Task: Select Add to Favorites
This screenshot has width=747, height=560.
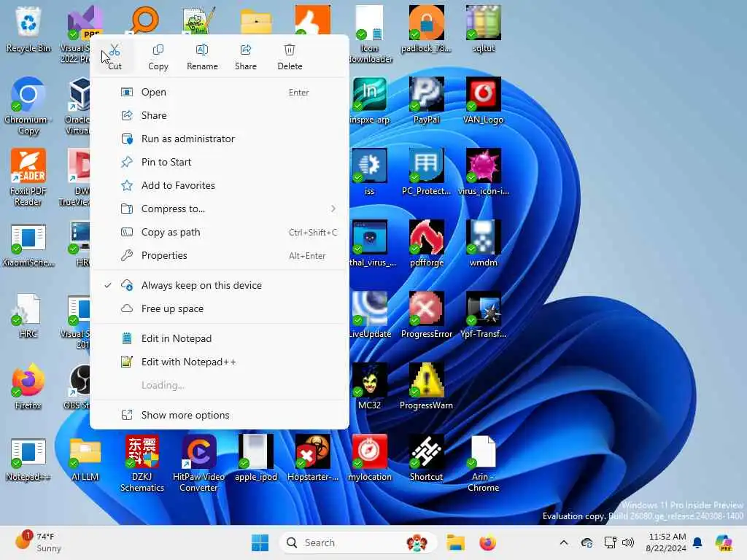Action: 220,186
